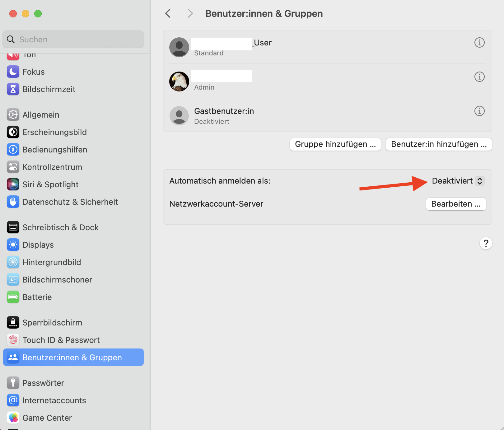504x430 pixels.
Task: Open Schreibtisch & Dock settings
Action: coord(73,227)
